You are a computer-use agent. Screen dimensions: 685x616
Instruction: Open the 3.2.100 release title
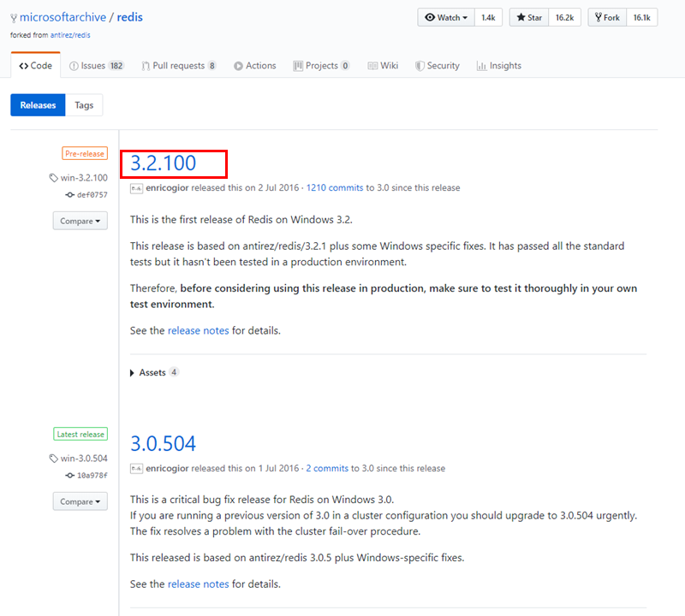coord(164,163)
